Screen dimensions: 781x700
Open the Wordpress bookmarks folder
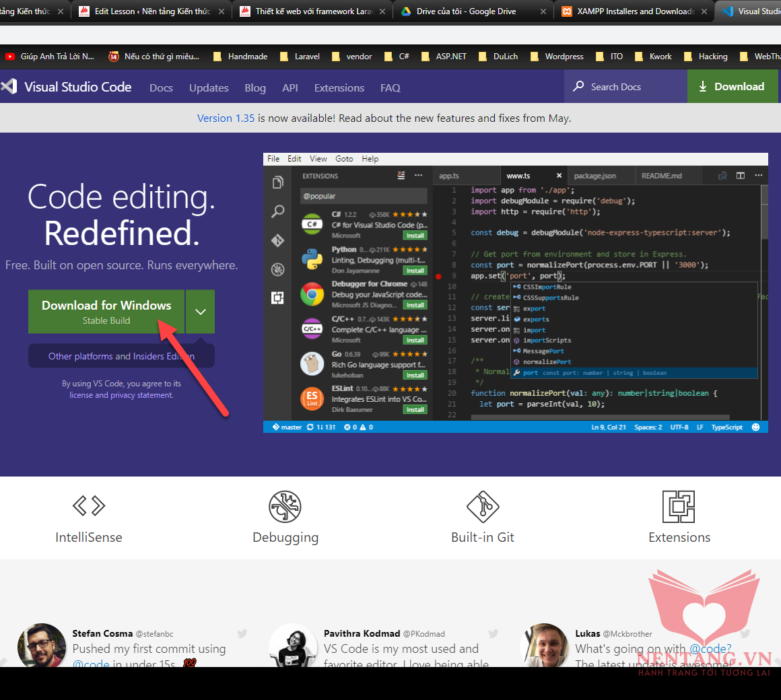tap(557, 57)
